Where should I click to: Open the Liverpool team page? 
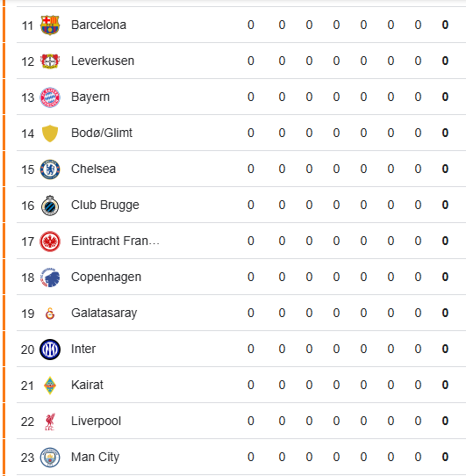click(96, 421)
